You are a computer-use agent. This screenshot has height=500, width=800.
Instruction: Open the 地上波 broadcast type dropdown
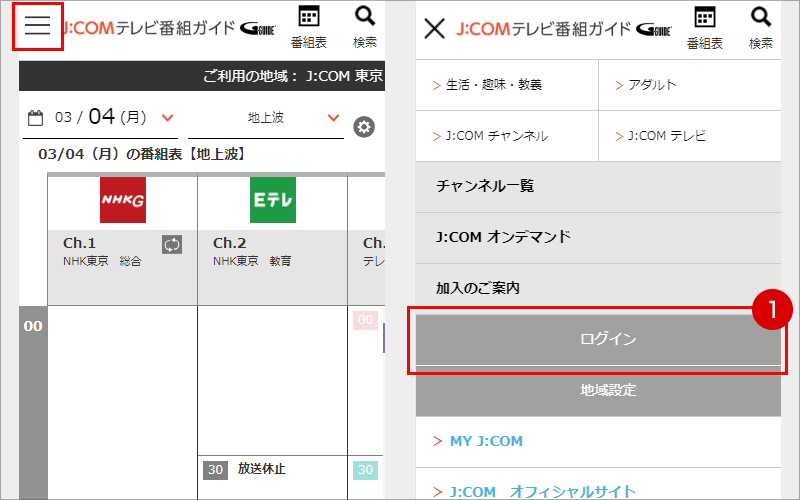(266, 118)
